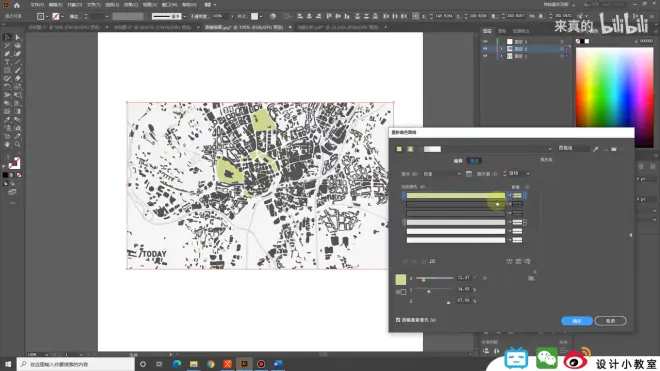Select the yellow-green current color row
The image size is (660, 371).
point(455,195)
